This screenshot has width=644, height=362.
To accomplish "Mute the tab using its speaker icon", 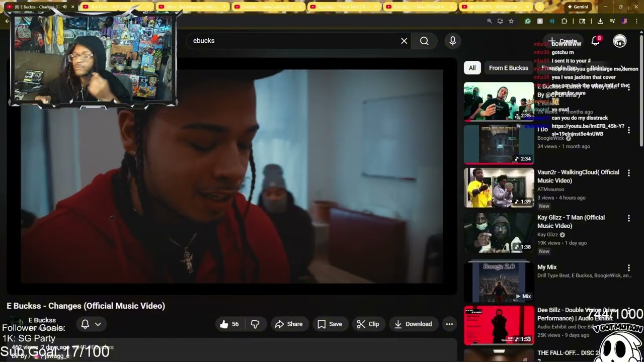I will point(64,7).
